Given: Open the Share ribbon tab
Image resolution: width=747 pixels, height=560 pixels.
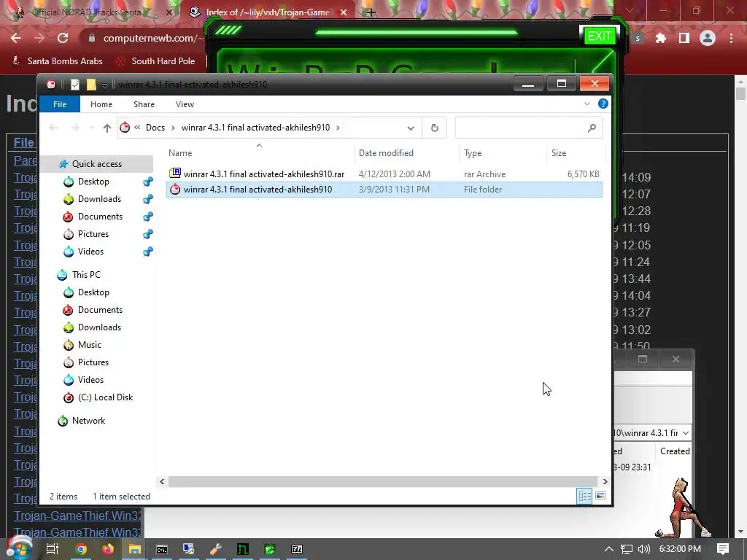Looking at the screenshot, I should (144, 104).
